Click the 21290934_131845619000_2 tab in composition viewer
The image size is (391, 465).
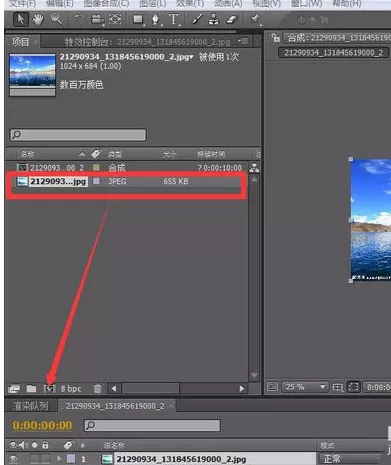[x=333, y=52]
